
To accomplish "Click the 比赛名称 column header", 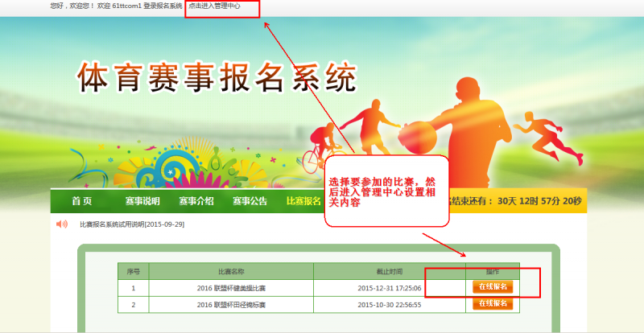I will 231,272.
